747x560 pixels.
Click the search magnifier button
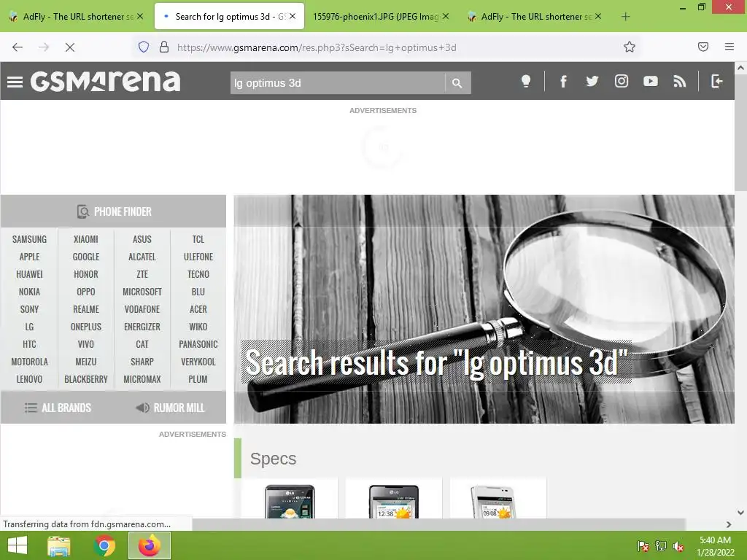coord(457,83)
